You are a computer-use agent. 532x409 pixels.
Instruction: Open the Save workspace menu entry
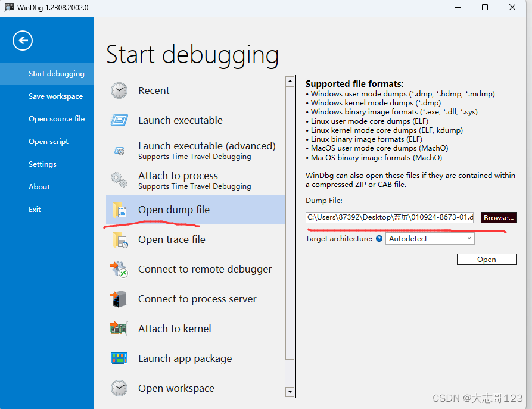click(x=47, y=96)
